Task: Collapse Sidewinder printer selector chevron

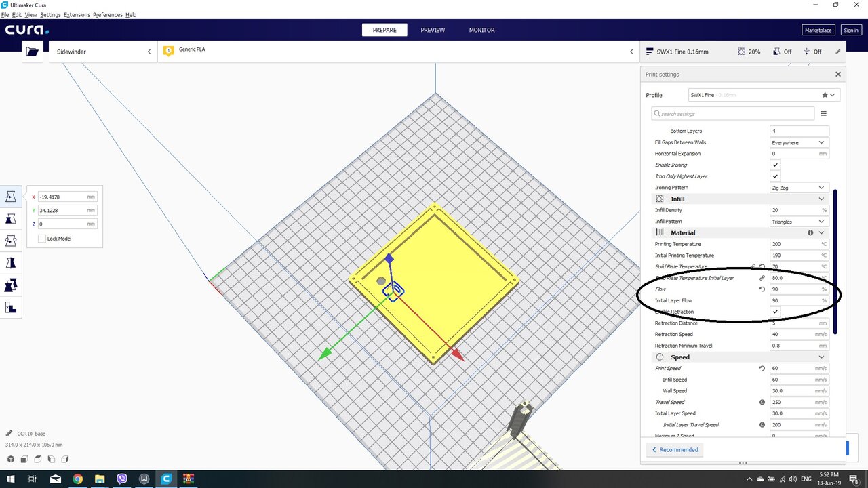Action: (149, 52)
